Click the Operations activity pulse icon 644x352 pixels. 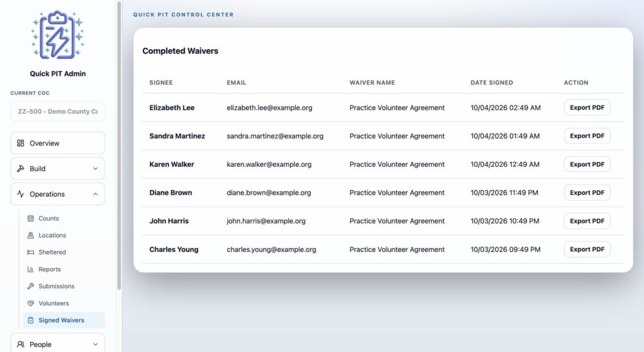[21, 194]
